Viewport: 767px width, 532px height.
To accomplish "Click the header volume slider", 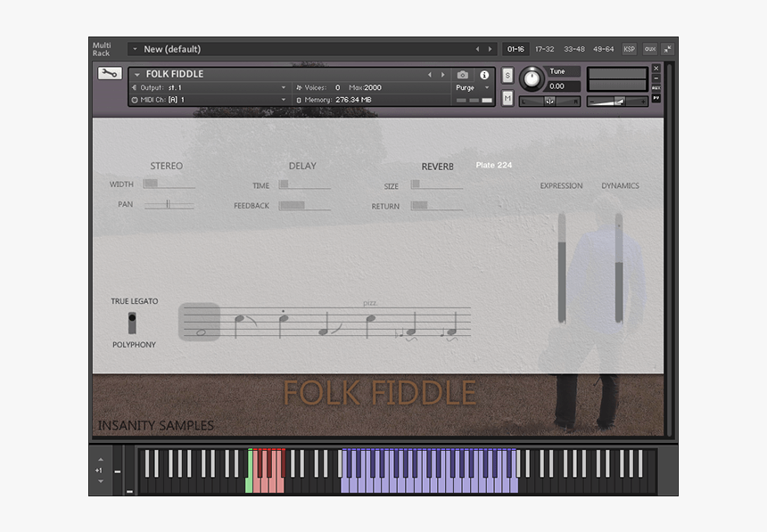I will tap(617, 102).
